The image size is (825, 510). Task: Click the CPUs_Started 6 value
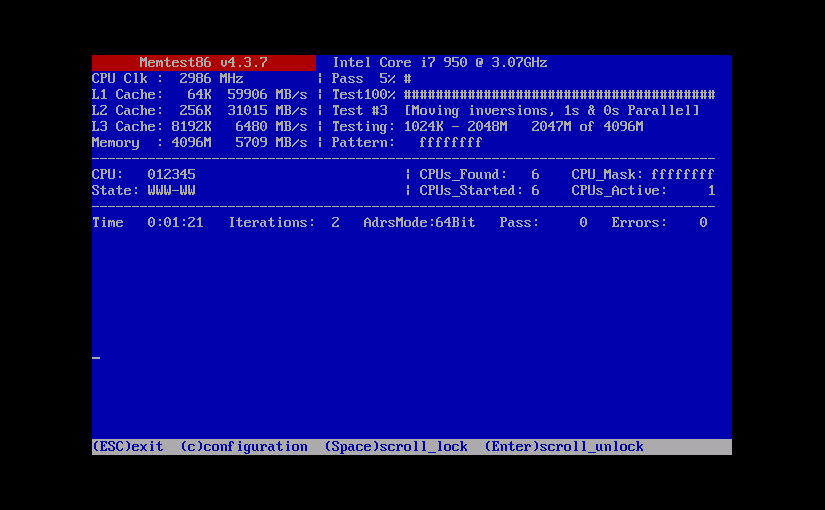(x=535, y=191)
